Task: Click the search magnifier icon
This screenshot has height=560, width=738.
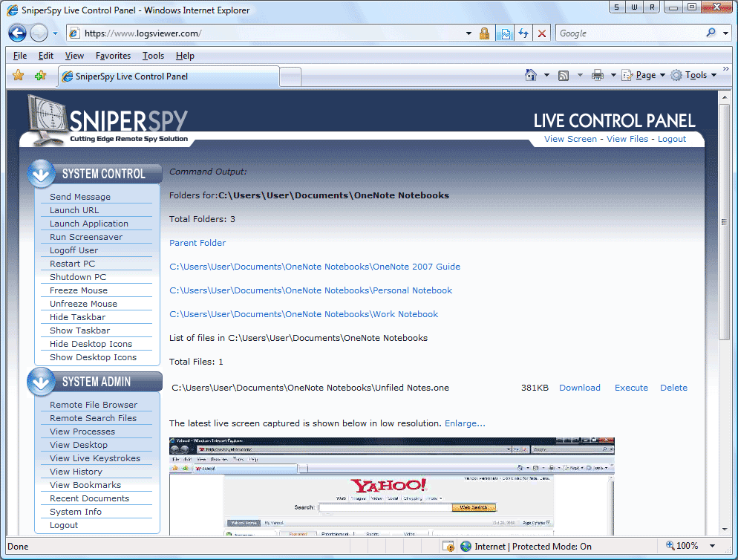Action: [x=711, y=33]
